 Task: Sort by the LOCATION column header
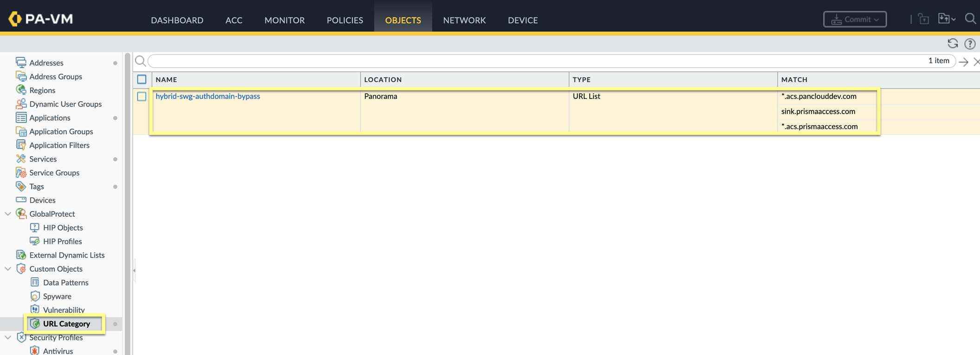465,79
